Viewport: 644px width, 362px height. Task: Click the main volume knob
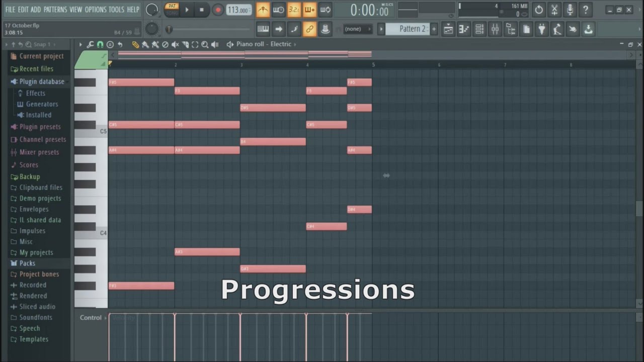point(151,10)
